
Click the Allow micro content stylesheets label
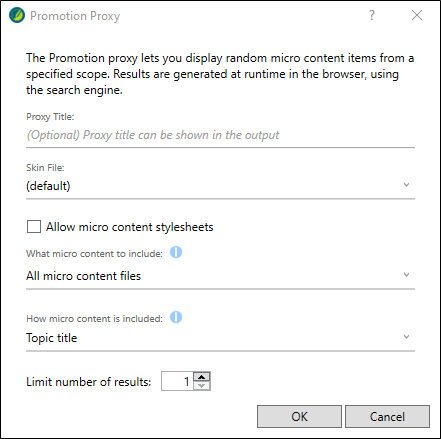(130, 227)
